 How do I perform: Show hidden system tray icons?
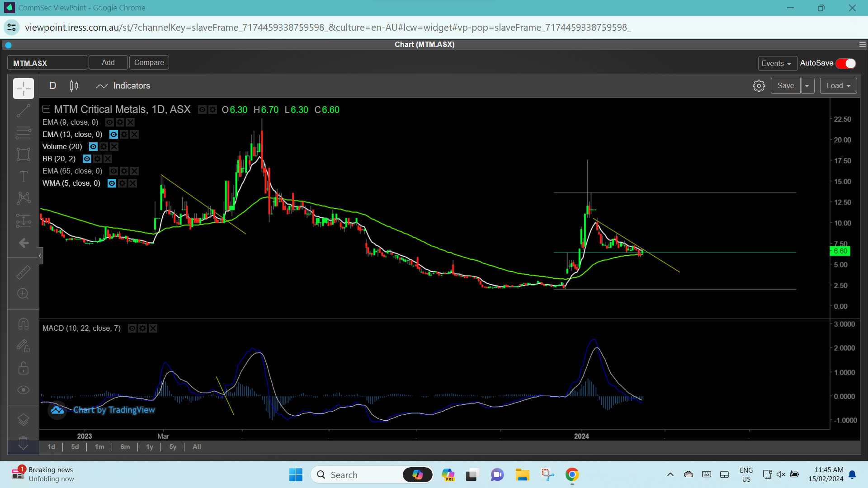click(x=670, y=474)
